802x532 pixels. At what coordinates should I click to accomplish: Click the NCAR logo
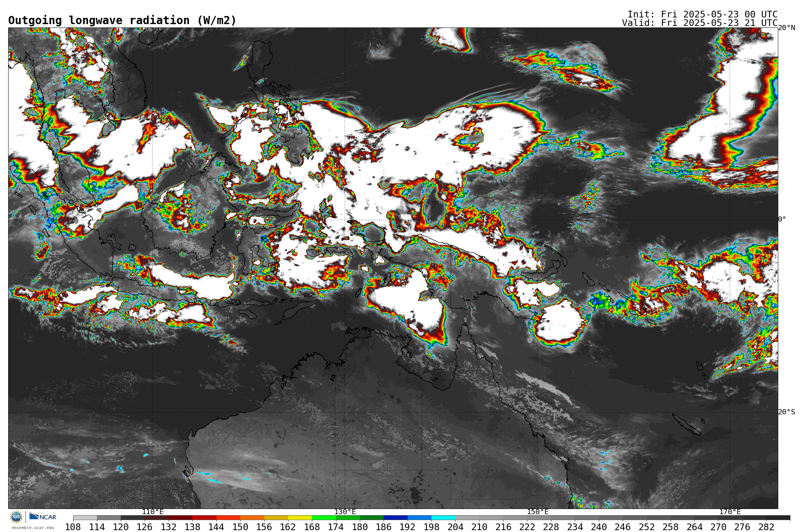(43, 516)
